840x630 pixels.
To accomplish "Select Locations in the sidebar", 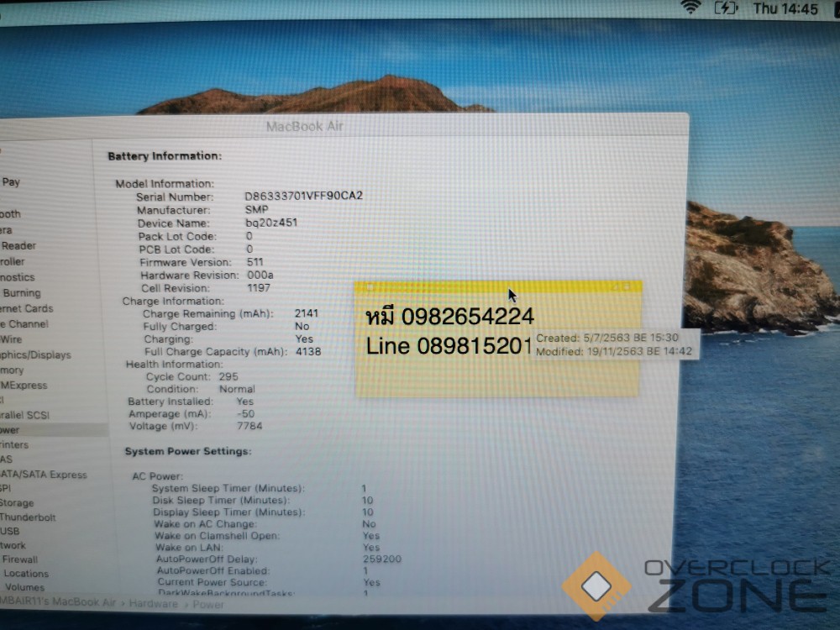I will pyautogui.click(x=26, y=573).
